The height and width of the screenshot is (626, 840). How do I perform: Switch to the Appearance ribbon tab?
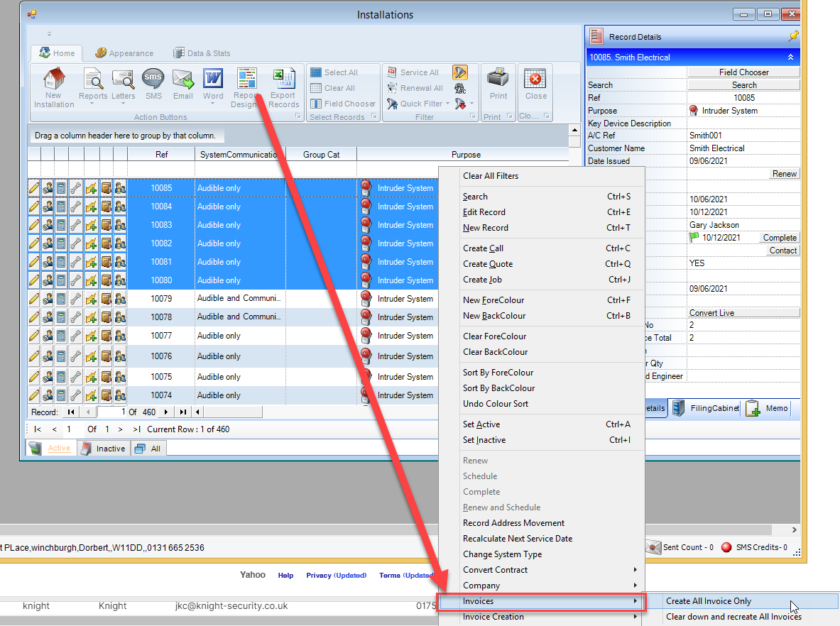(124, 53)
